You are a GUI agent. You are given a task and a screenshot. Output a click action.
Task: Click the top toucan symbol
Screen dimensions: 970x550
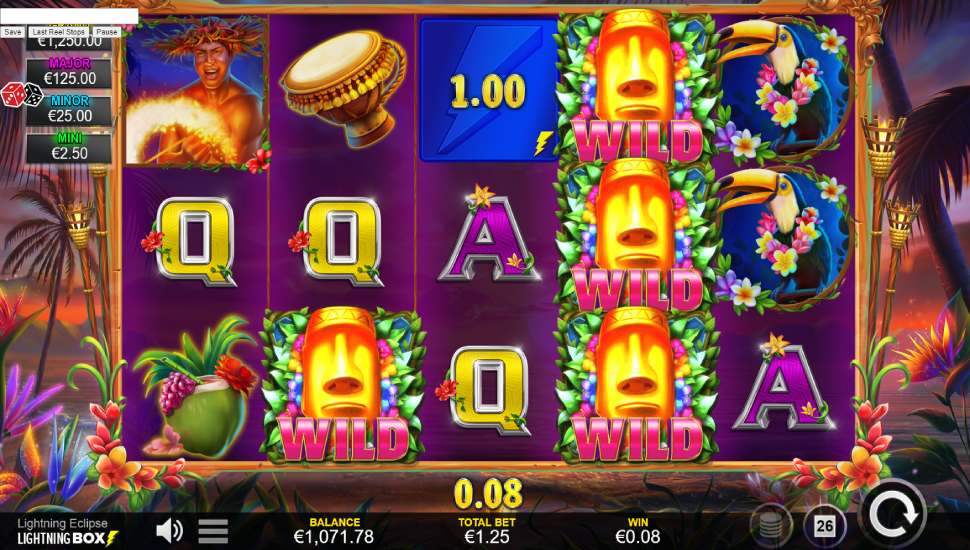coord(784,88)
